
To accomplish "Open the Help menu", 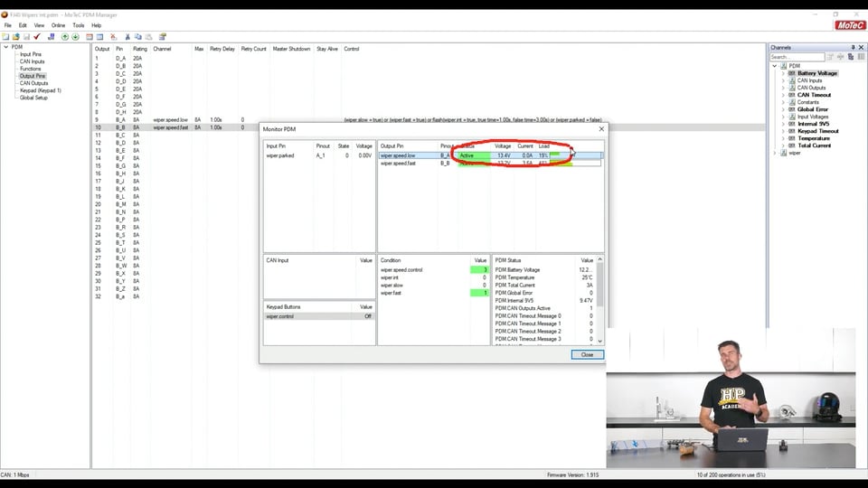I will [97, 25].
